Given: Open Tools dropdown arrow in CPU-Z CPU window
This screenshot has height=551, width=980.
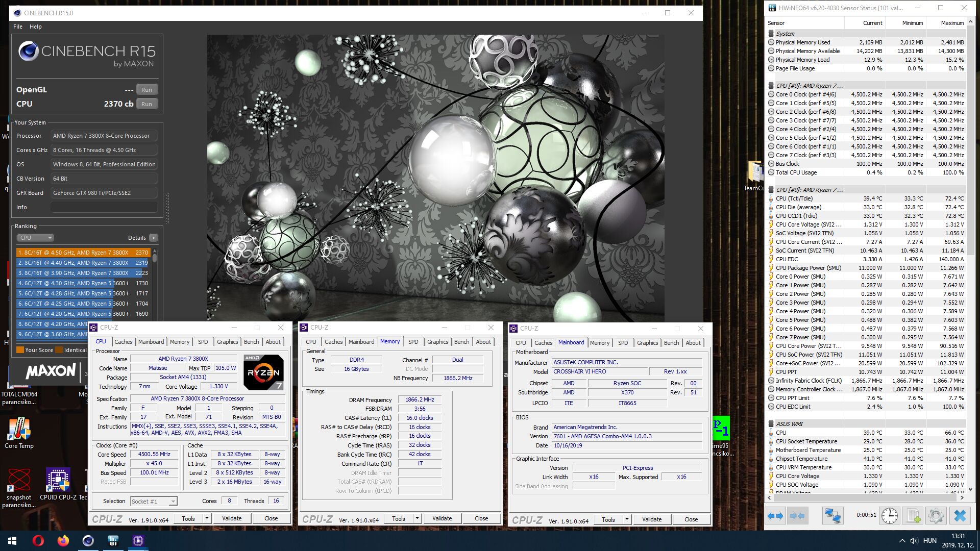Looking at the screenshot, I should pyautogui.click(x=207, y=518).
